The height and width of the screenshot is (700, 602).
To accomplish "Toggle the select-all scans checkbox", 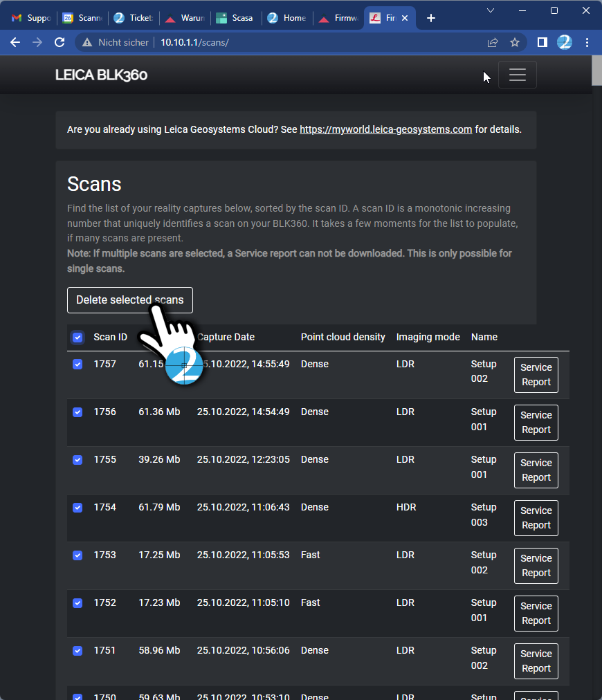I will click(x=77, y=337).
